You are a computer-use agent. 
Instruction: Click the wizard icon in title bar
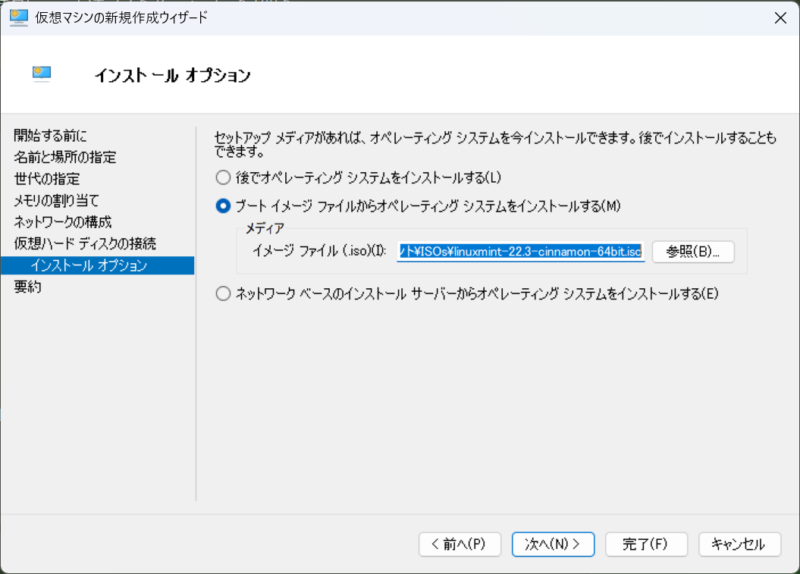18,17
